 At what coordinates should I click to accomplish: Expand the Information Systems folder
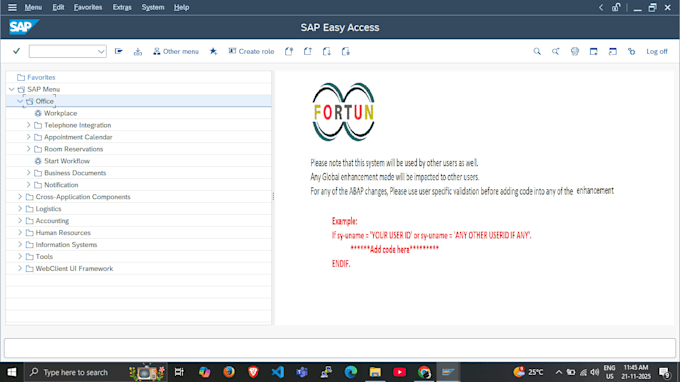(x=20, y=245)
